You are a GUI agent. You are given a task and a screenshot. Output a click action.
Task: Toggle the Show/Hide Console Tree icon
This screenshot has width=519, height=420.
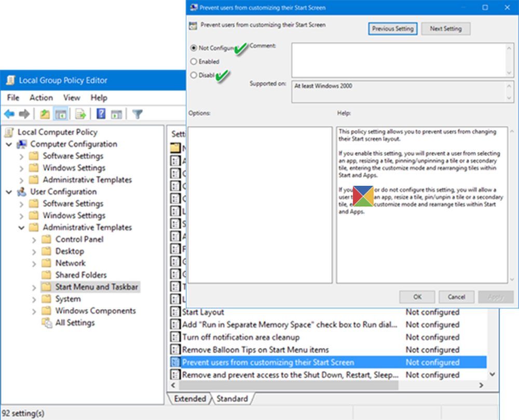pyautogui.click(x=61, y=114)
